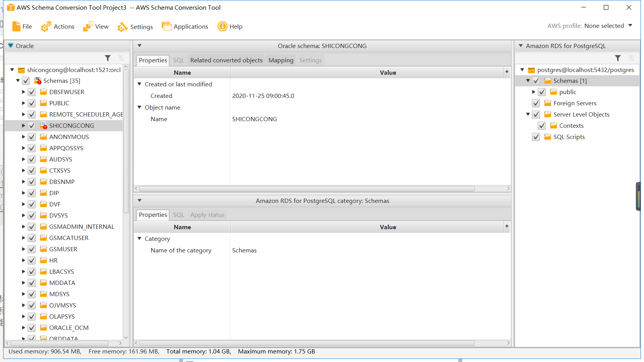Screen dimensions: 644x362
Task: Collapse the Oracle panel header
Action: [x=10, y=46]
